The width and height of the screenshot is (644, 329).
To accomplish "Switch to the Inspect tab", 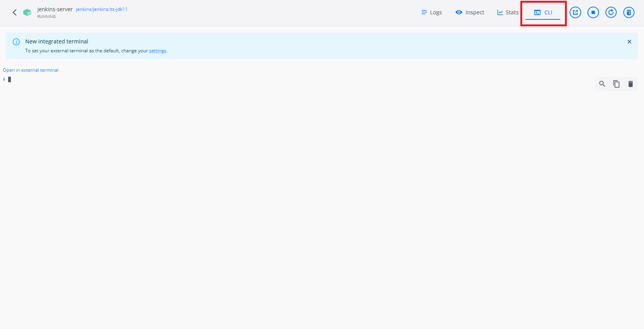I will click(470, 12).
